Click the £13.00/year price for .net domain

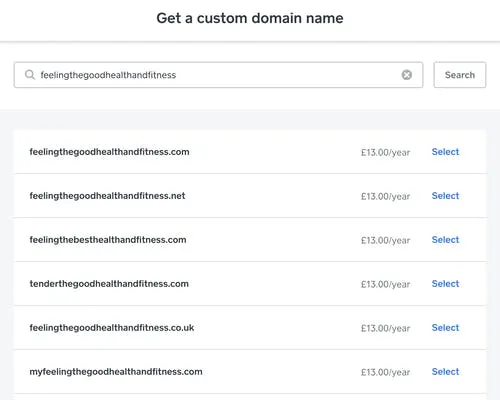point(385,196)
